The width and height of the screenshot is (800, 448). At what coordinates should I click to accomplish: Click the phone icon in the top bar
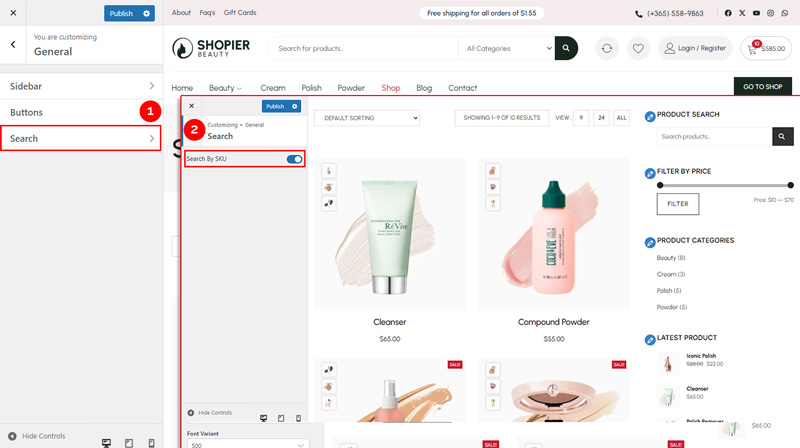638,14
